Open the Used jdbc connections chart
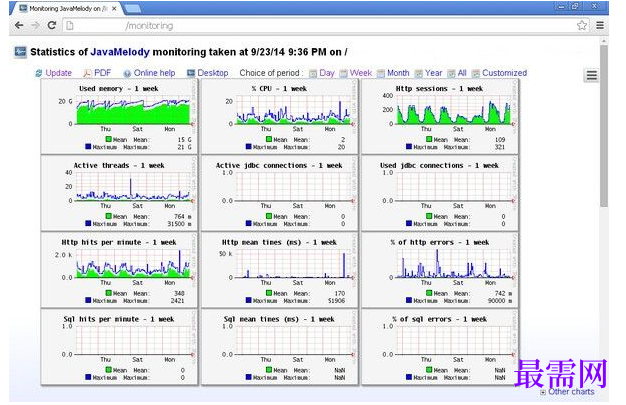 click(440, 193)
